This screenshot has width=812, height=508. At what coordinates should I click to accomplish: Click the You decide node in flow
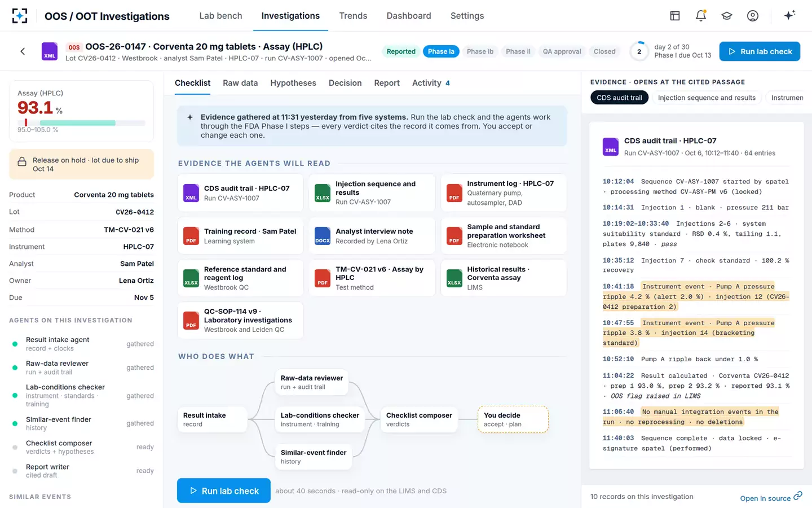(513, 419)
